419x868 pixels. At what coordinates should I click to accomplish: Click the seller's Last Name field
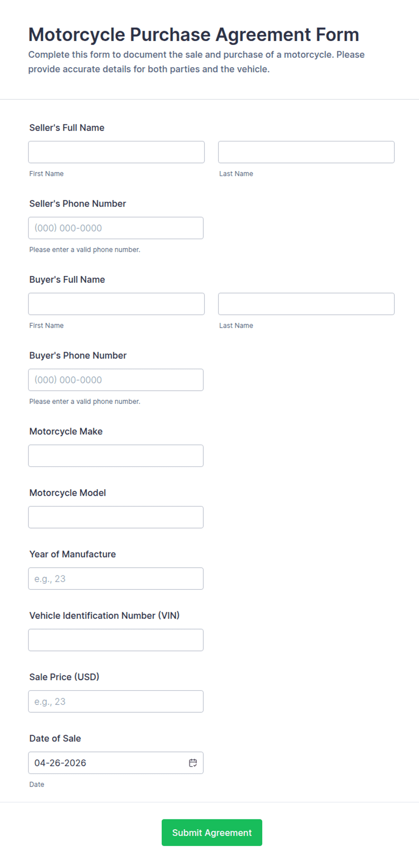click(306, 152)
